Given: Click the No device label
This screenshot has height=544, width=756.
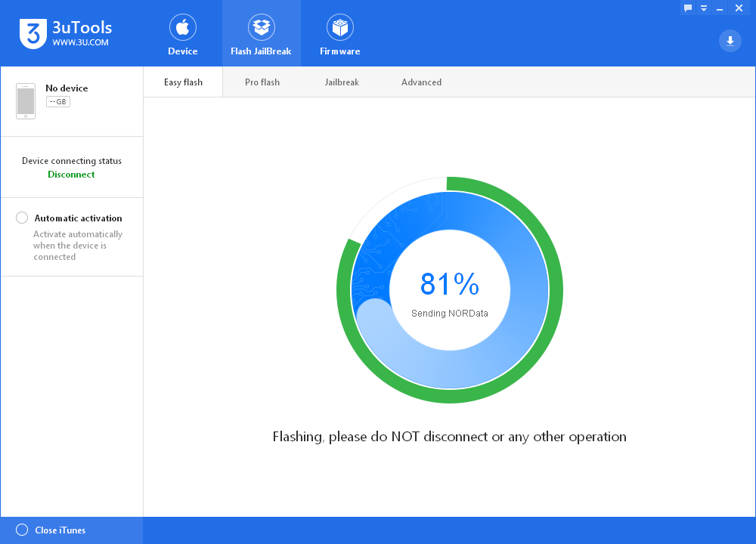Looking at the screenshot, I should click(x=67, y=88).
